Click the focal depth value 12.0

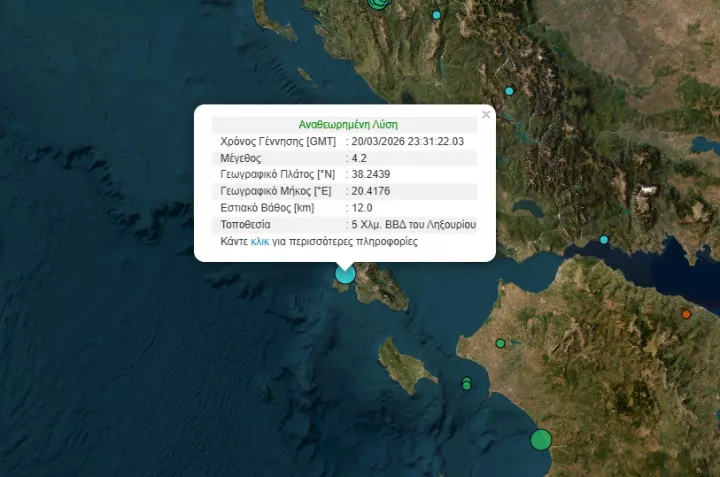tap(361, 208)
